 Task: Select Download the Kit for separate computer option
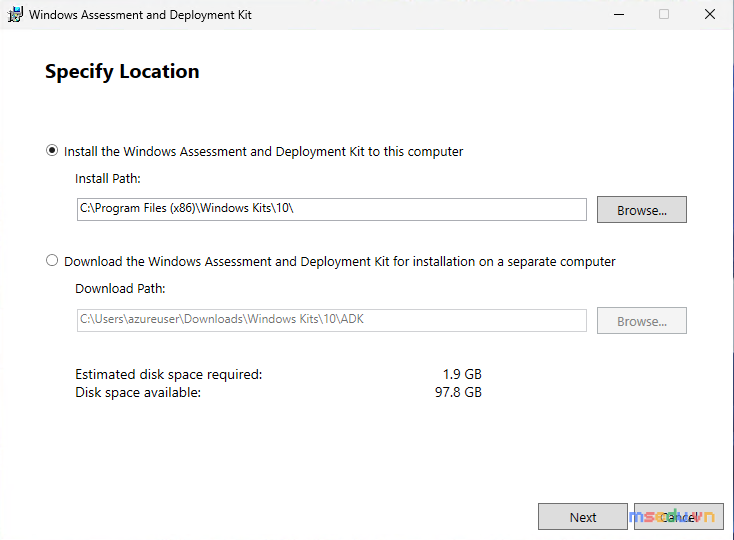pyautogui.click(x=52, y=261)
